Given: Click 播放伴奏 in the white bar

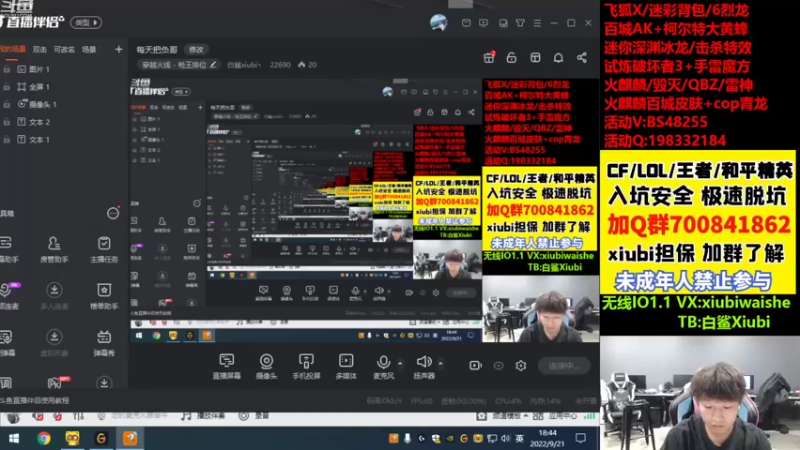Looking at the screenshot, I should [x=203, y=416].
